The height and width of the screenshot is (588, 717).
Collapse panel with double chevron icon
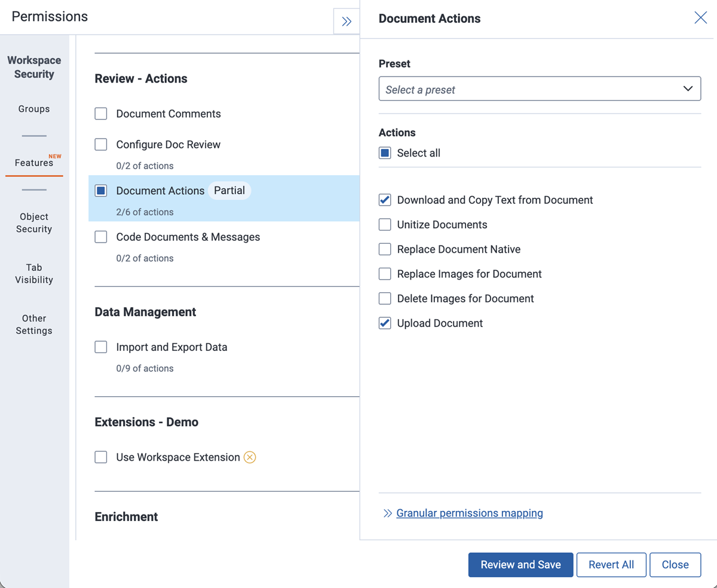pyautogui.click(x=347, y=22)
